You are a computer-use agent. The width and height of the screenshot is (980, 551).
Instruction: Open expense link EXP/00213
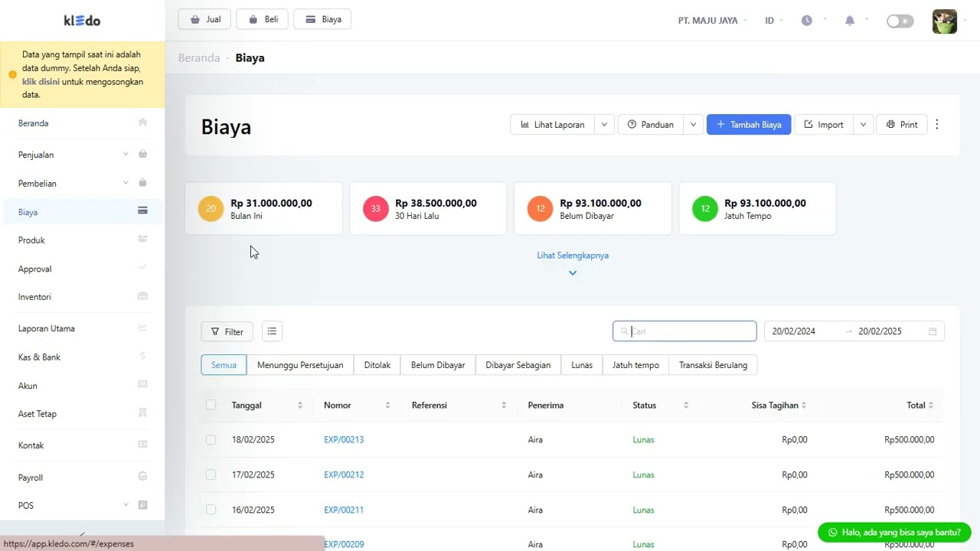click(344, 439)
